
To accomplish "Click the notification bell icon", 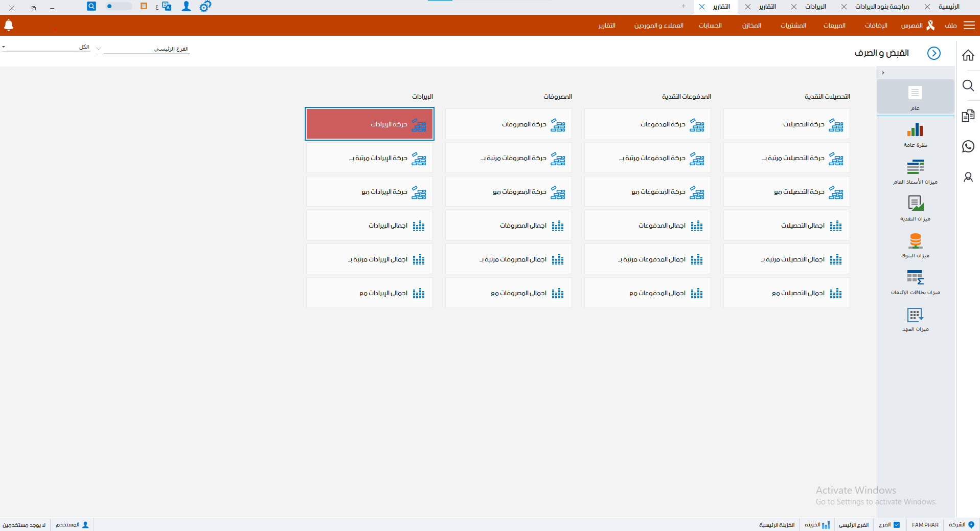I will pos(9,25).
